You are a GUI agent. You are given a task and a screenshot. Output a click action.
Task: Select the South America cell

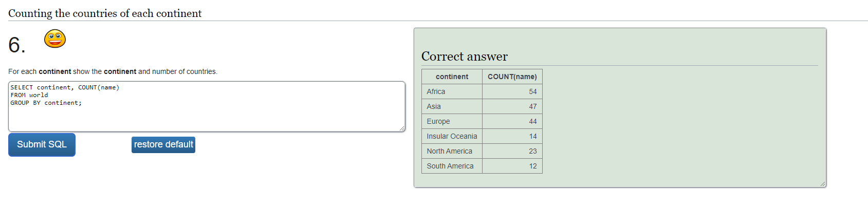[x=452, y=166]
